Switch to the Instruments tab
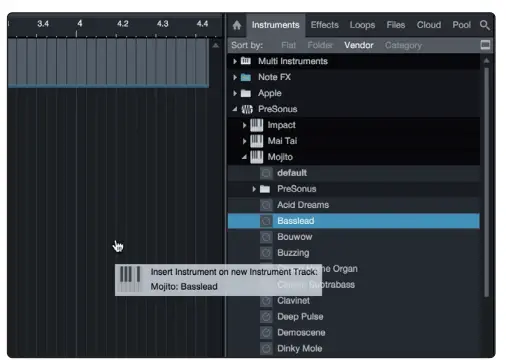This screenshot has height=360, width=506. [276, 25]
